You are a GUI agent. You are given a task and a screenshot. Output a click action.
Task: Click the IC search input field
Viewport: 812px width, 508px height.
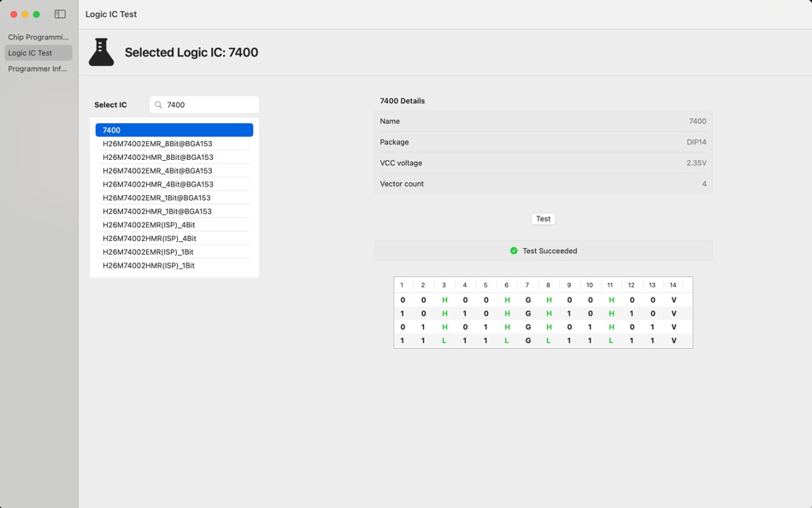point(205,104)
